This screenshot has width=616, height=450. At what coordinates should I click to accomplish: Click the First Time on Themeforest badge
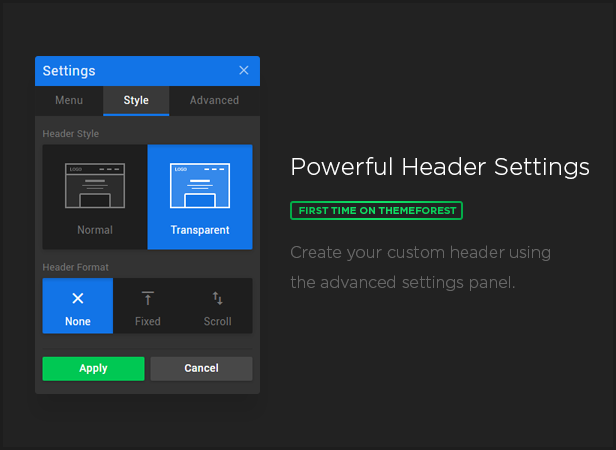pos(376,210)
